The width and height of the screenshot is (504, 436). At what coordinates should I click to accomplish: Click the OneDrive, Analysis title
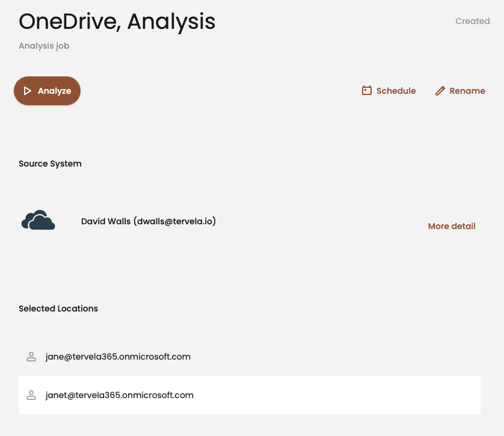click(x=117, y=22)
